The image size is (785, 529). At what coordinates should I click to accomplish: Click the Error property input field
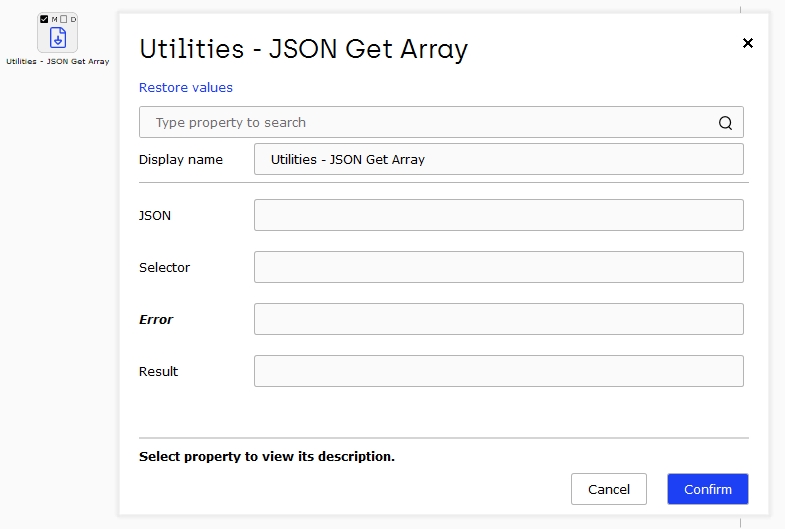point(499,319)
